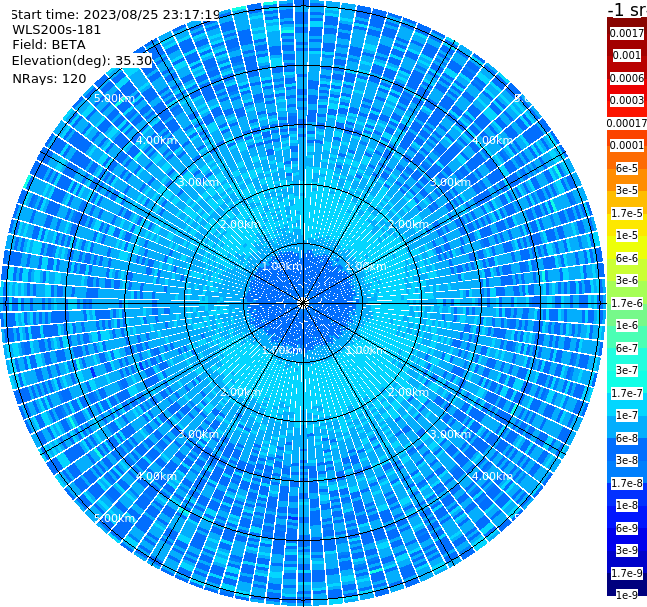
Task: Click the lower-left 5.00km range label
Action: pyautogui.click(x=114, y=518)
